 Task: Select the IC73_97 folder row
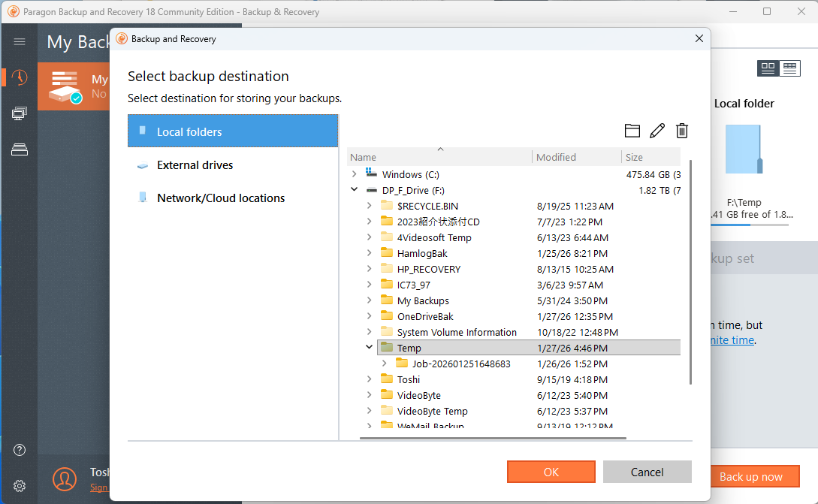point(529,285)
